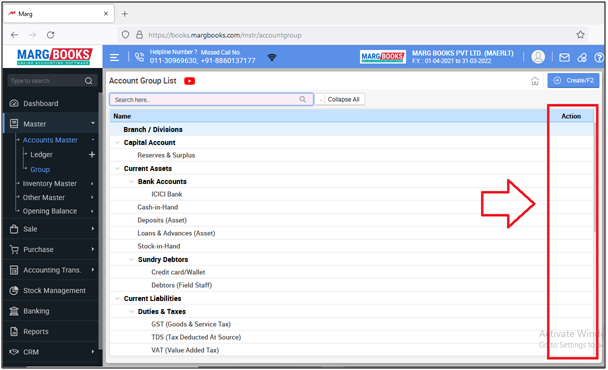Click the phone helpline icon

point(139,57)
